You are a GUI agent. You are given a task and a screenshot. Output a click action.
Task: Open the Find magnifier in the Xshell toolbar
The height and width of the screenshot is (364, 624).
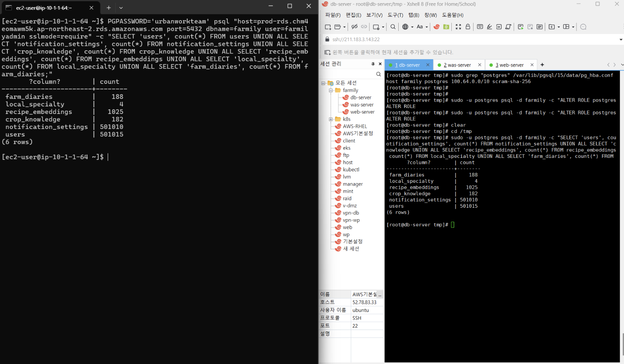pos(393,27)
